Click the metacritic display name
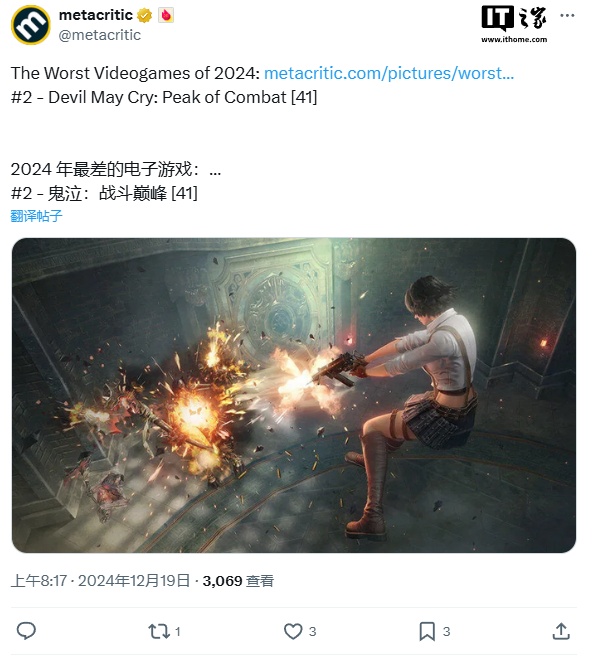Image resolution: width=592 pixels, height=657 pixels. 96,15
